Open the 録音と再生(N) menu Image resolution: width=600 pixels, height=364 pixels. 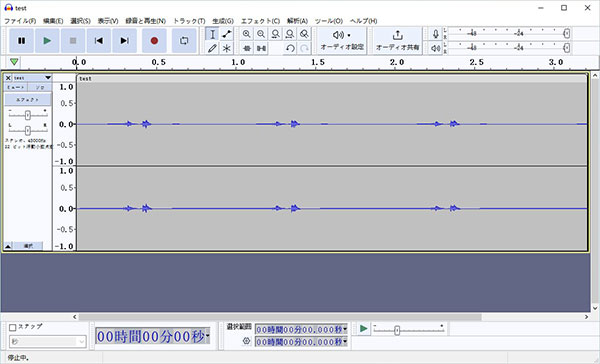click(145, 21)
